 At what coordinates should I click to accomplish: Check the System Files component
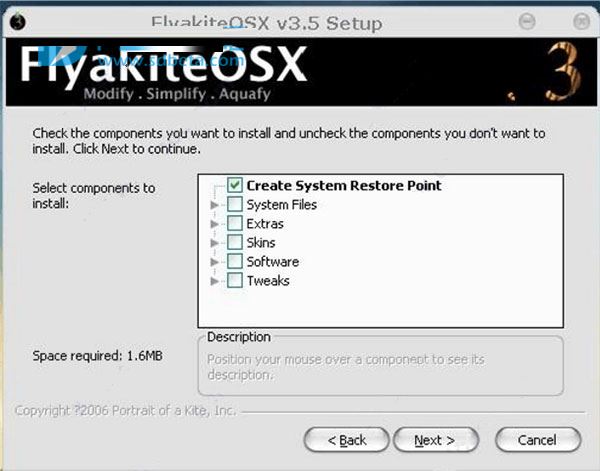click(235, 204)
